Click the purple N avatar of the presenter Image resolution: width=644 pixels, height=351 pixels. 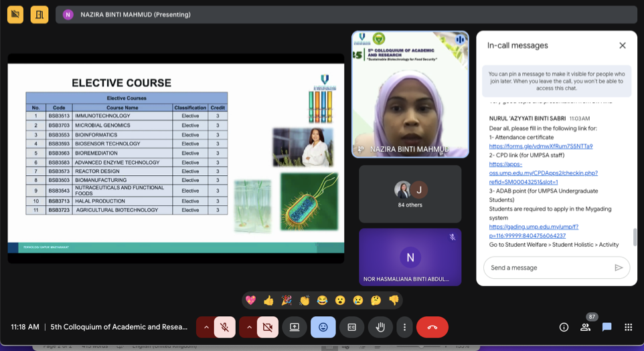[68, 15]
